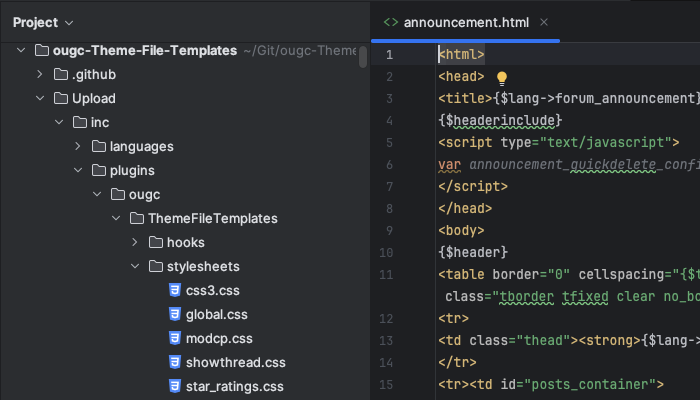Click the project tree vertical scrollbar
Image resolution: width=700 pixels, height=400 pixels.
pyautogui.click(x=362, y=57)
